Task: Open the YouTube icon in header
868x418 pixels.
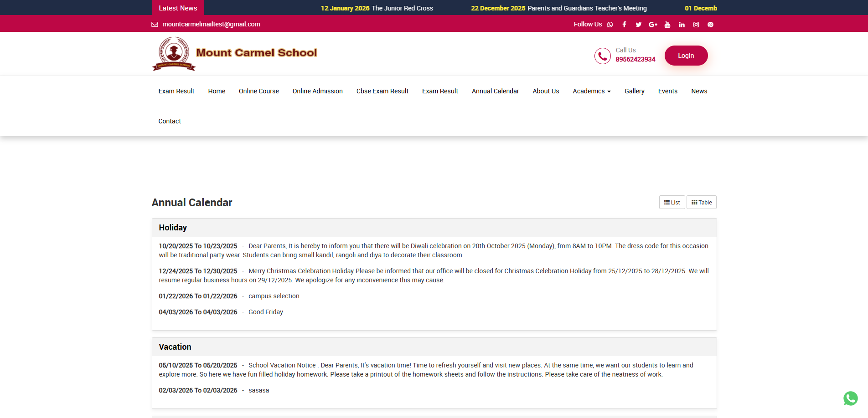Action: click(x=667, y=25)
